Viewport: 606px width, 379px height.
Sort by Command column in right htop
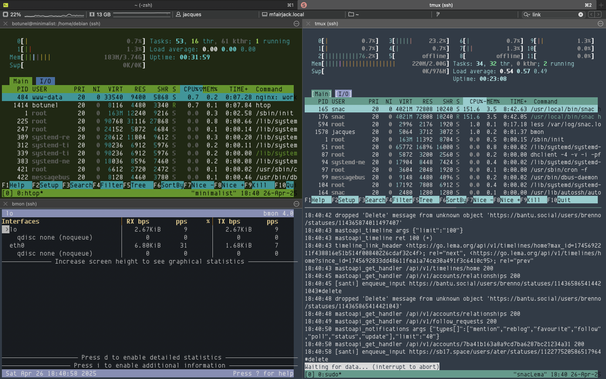click(545, 101)
